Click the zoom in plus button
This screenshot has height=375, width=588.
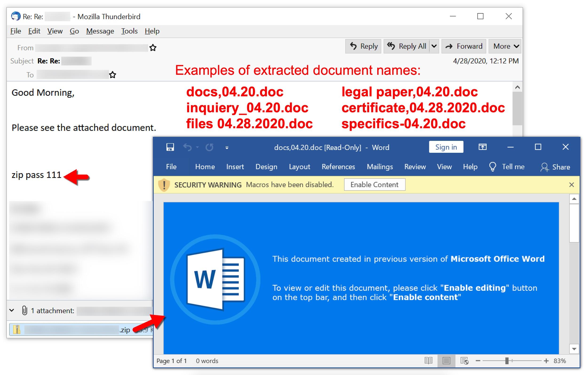pyautogui.click(x=546, y=361)
